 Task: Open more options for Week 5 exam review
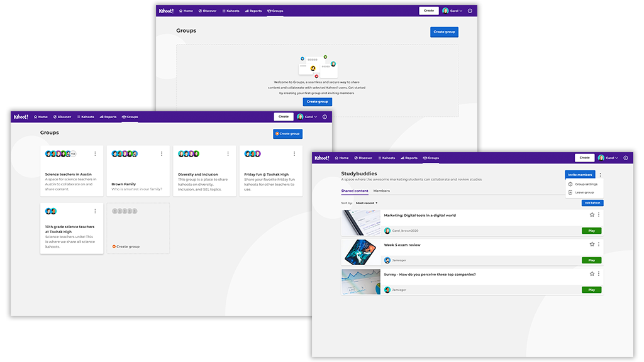[x=599, y=244]
